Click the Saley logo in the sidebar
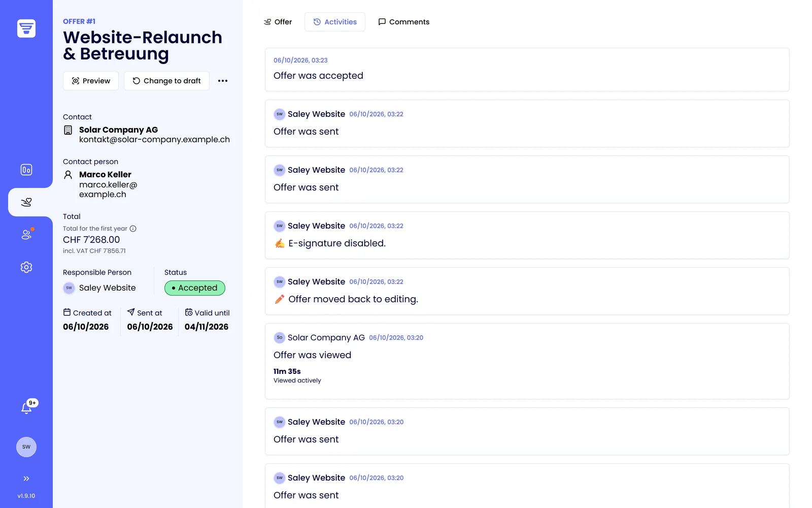The image size is (812, 508). point(26,28)
